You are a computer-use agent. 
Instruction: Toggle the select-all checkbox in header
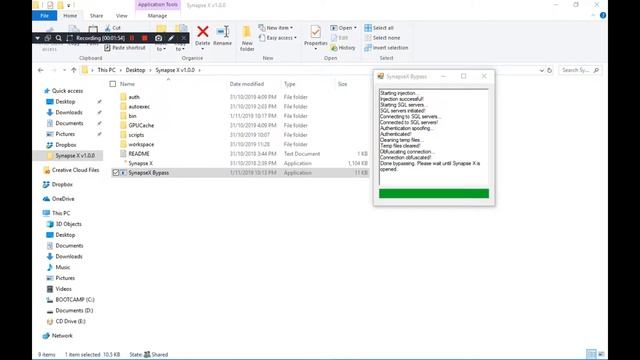click(113, 84)
